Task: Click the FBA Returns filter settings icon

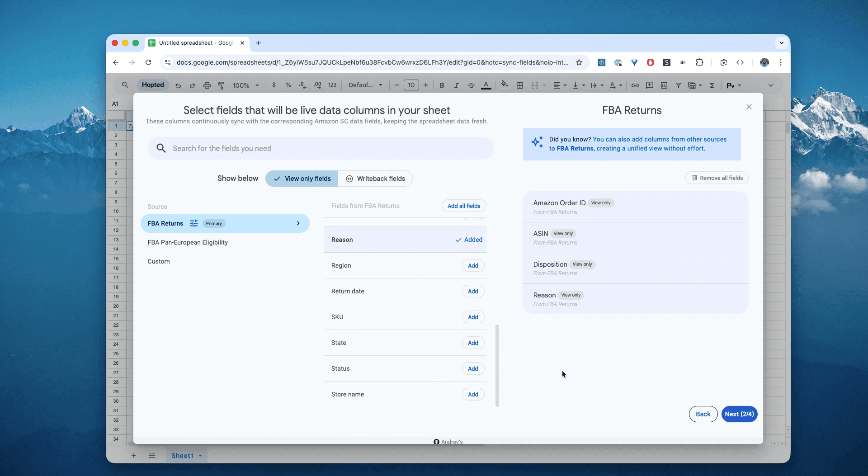Action: coord(194,223)
